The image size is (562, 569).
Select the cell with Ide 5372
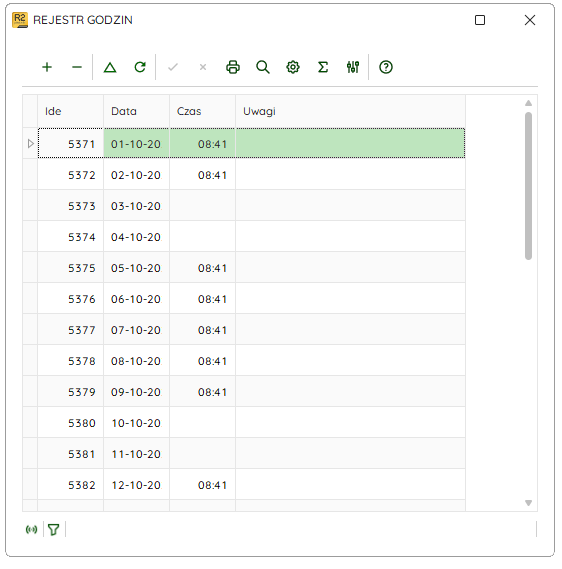(x=71, y=175)
